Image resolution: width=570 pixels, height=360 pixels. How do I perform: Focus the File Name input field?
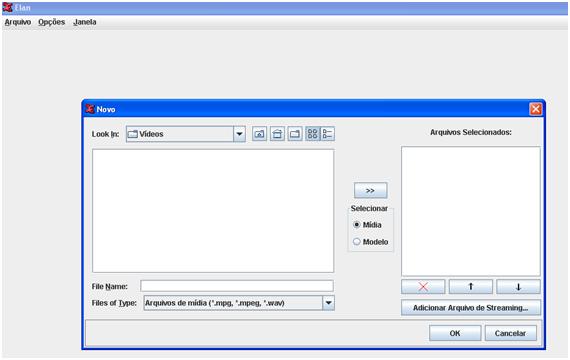(x=237, y=286)
